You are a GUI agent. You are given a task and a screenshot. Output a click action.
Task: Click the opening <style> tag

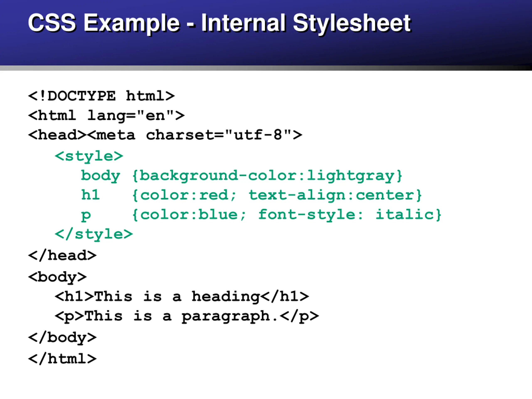pyautogui.click(x=89, y=156)
